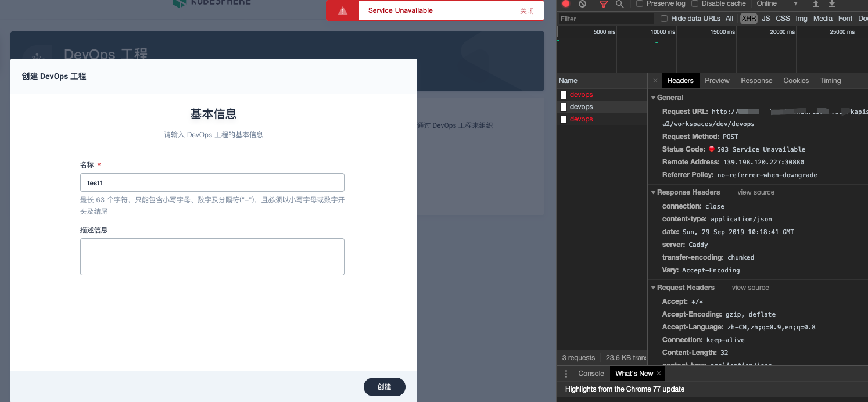Click the red warning triangle icon
Screen dimensions: 868x402
pyautogui.click(x=343, y=10)
